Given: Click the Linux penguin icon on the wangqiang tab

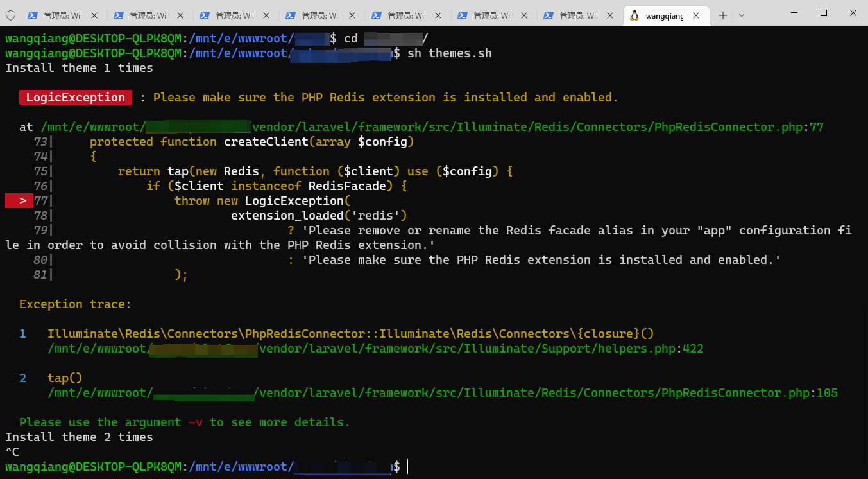Looking at the screenshot, I should tap(634, 15).
